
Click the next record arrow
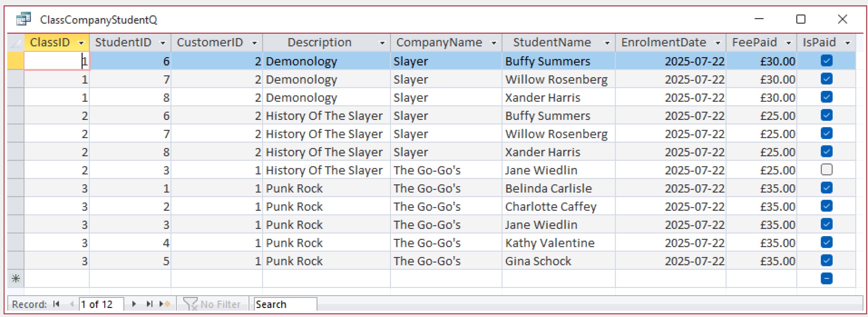134,304
